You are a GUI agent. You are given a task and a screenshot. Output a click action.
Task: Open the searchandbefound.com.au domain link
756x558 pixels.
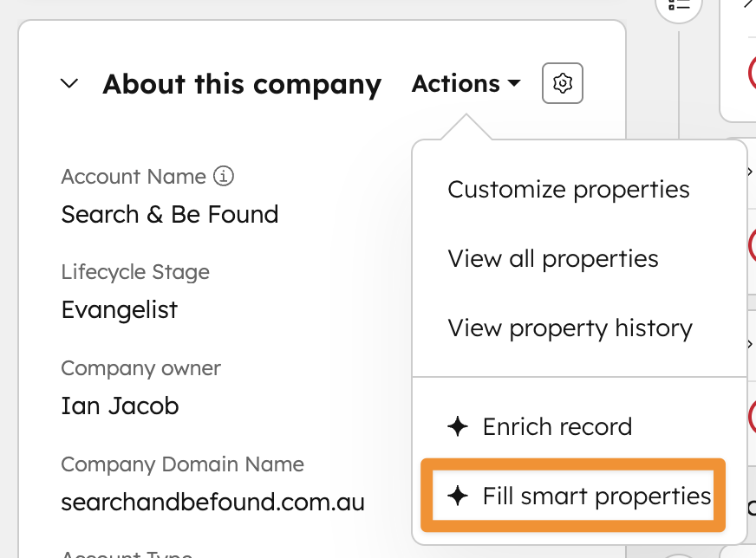tap(212, 502)
